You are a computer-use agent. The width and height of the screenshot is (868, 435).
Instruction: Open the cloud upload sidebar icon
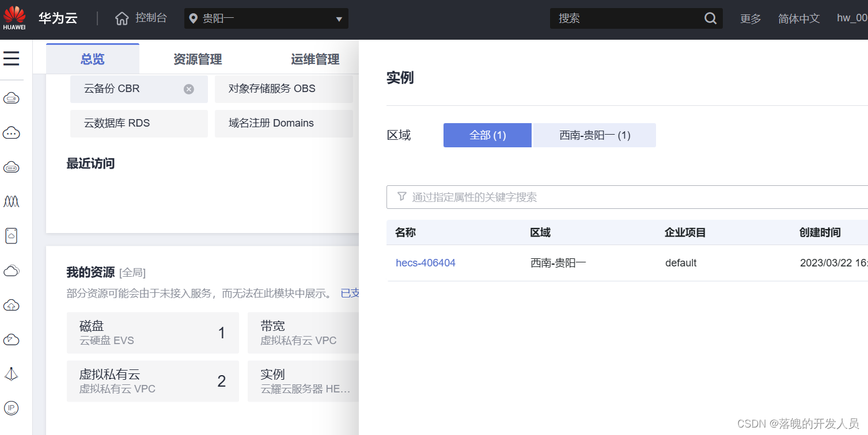click(x=12, y=305)
